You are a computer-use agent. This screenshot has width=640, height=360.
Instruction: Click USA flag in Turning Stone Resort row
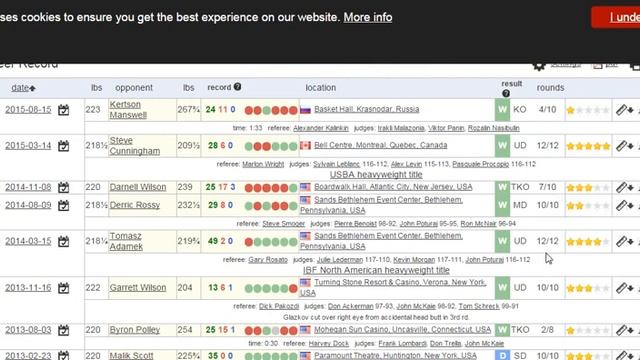click(x=305, y=282)
